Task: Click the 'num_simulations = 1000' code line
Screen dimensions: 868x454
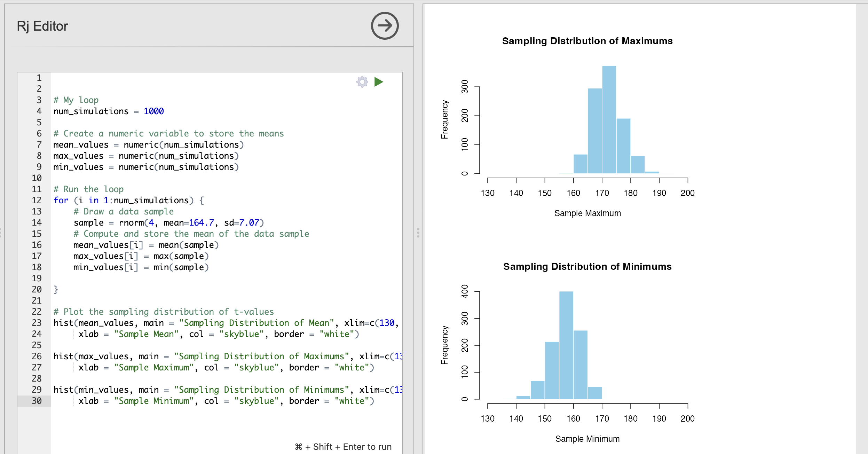Action: 109,111
